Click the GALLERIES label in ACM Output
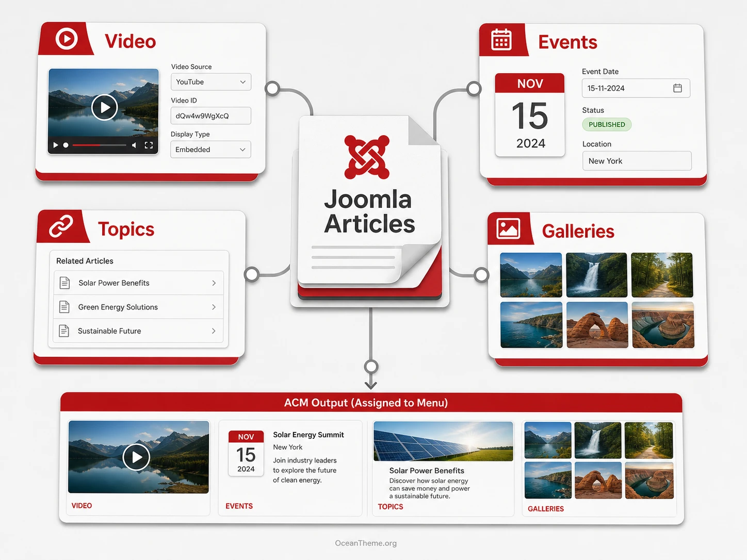This screenshot has width=747, height=560. click(x=546, y=508)
